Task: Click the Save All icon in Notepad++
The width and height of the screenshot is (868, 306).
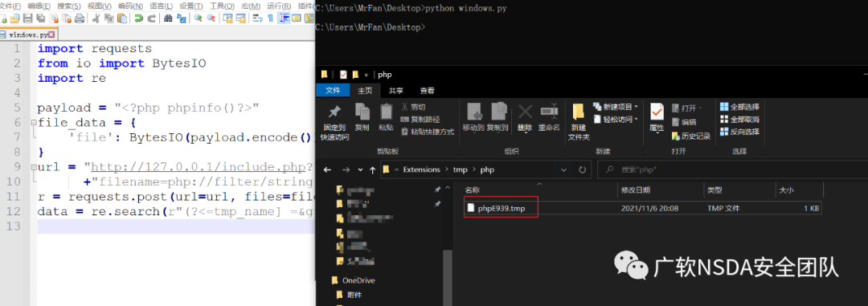Action: point(40,18)
